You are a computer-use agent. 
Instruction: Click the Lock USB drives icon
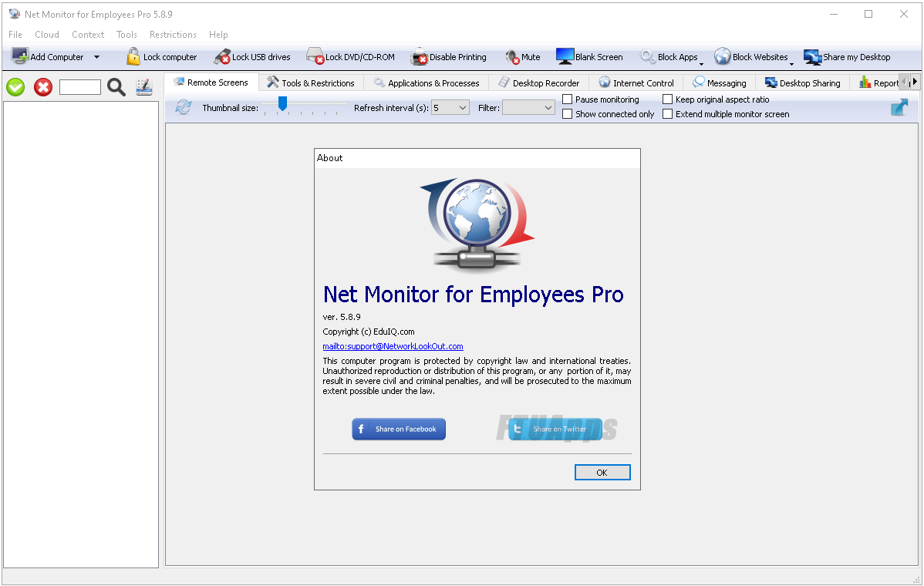click(x=222, y=56)
